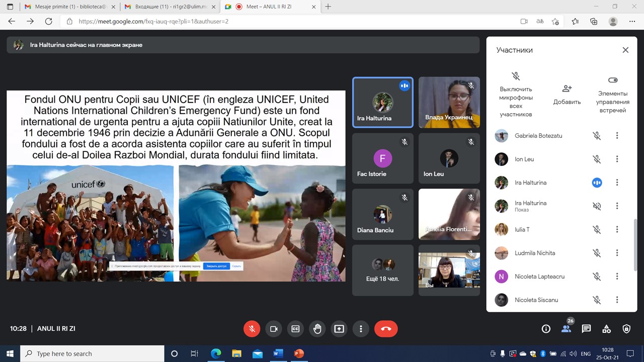Open the meeting details info icon

tap(546, 329)
